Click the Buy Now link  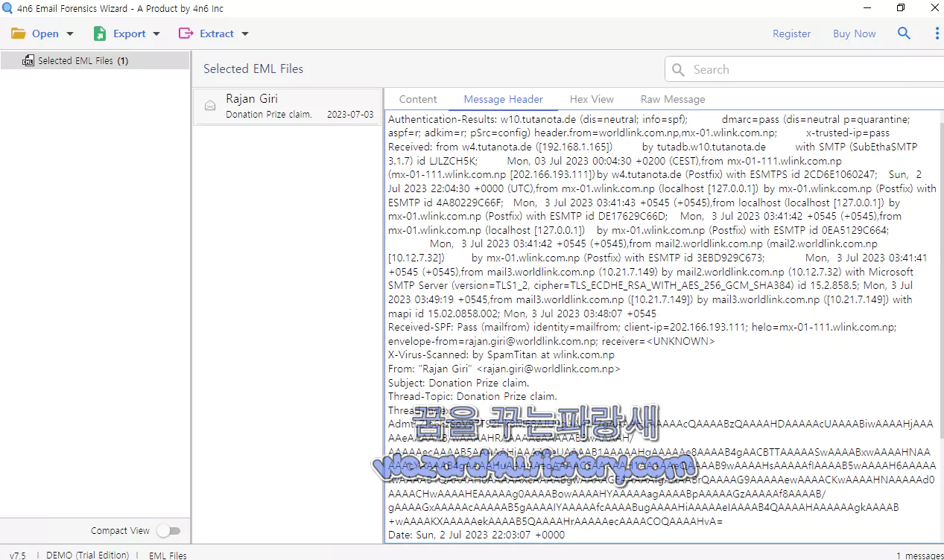(854, 34)
